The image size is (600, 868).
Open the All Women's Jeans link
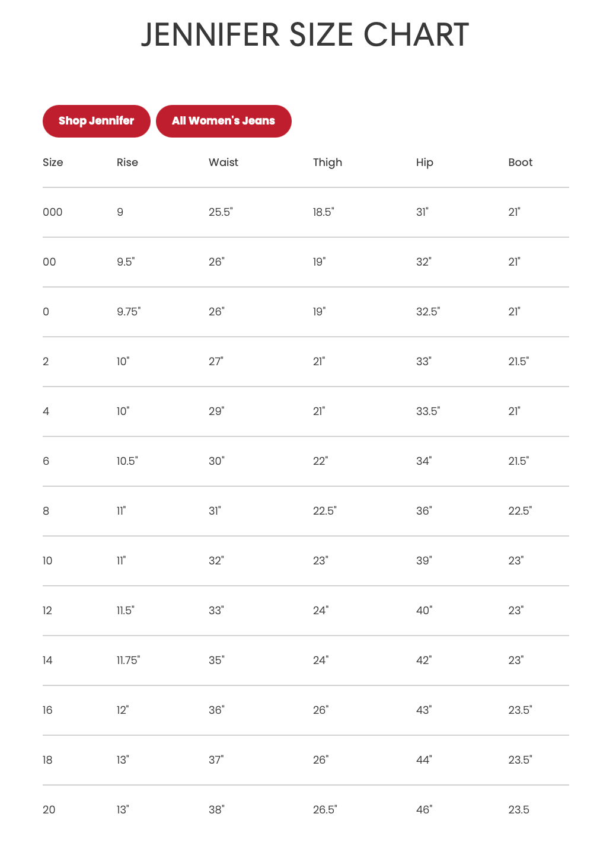tap(224, 121)
